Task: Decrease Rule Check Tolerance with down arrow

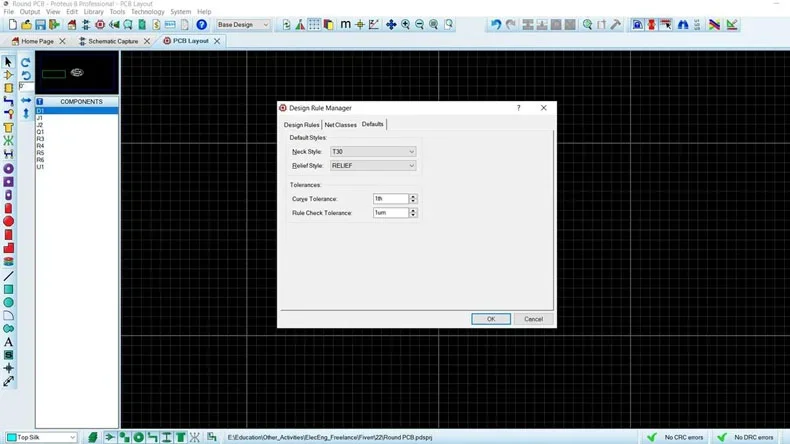Action: point(413,215)
